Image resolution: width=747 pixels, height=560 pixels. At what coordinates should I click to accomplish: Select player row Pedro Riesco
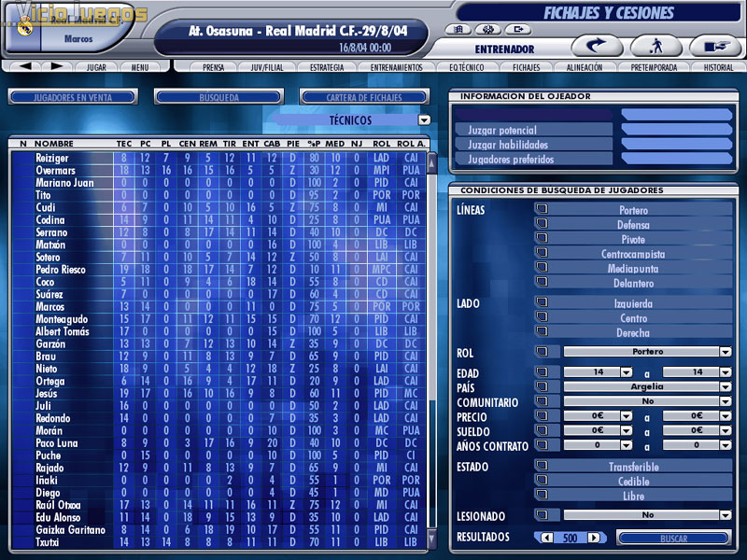point(218,270)
